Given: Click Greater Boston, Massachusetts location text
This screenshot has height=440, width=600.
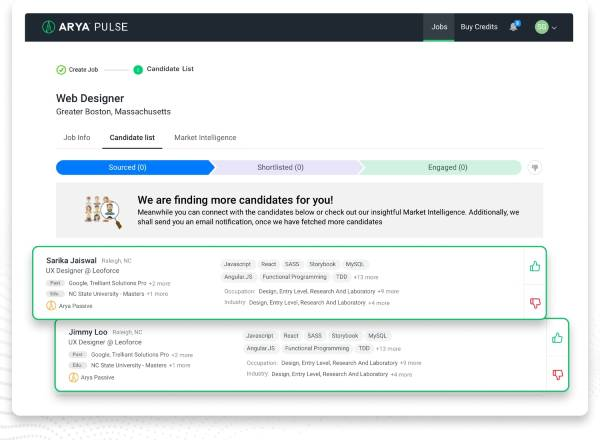Looking at the screenshot, I should coord(113,112).
